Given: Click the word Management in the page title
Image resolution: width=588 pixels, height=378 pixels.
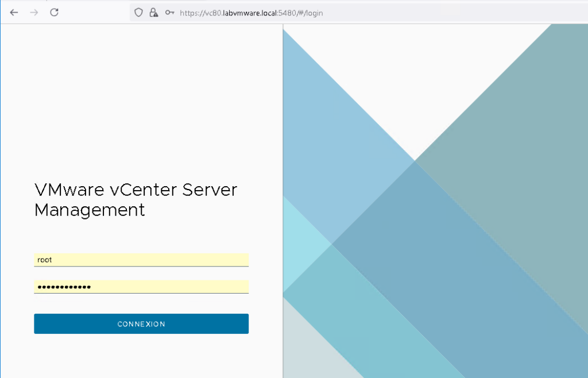Looking at the screenshot, I should [89, 210].
